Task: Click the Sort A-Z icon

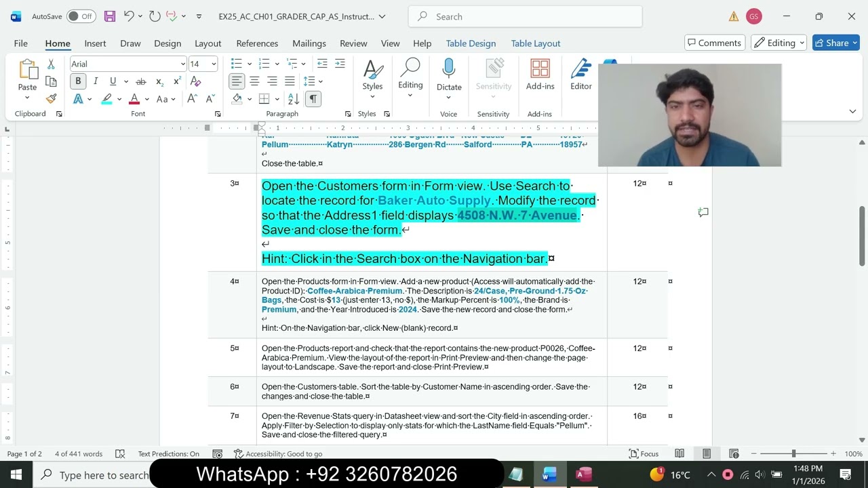Action: (x=294, y=99)
